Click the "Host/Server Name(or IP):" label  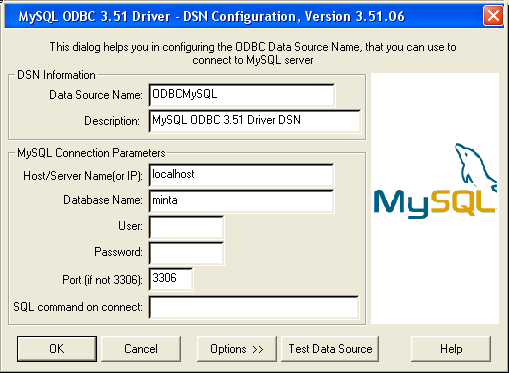[83, 176]
